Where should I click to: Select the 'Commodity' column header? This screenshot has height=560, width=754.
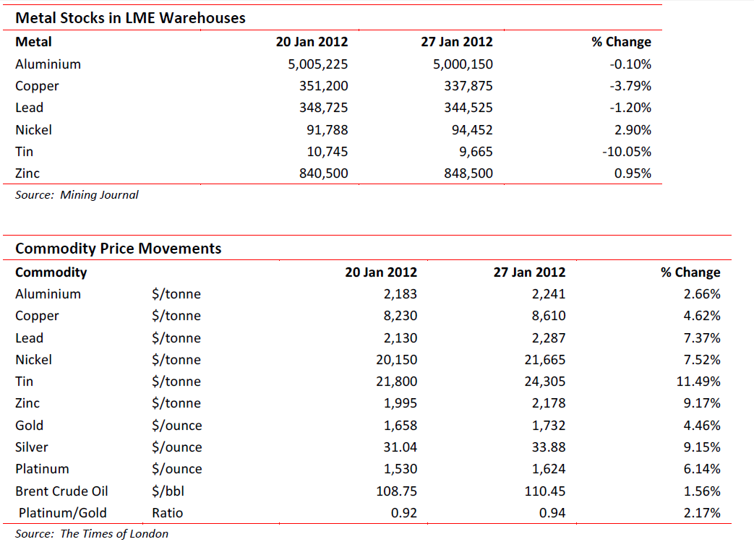click(x=51, y=272)
